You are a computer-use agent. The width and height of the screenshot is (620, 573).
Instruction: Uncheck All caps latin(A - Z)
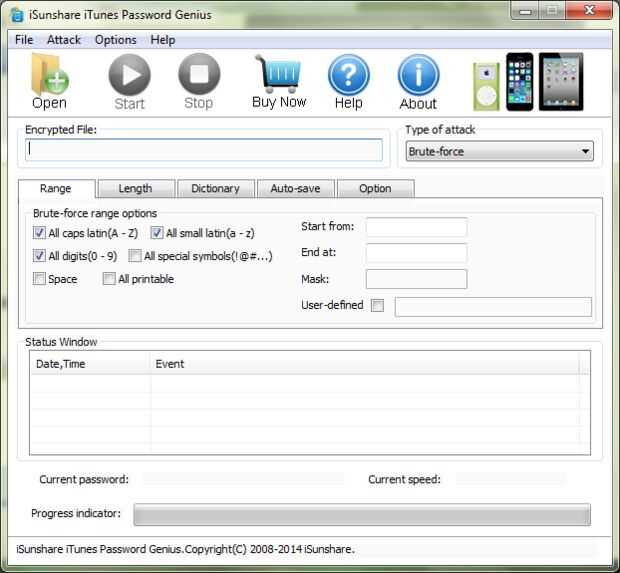point(39,233)
